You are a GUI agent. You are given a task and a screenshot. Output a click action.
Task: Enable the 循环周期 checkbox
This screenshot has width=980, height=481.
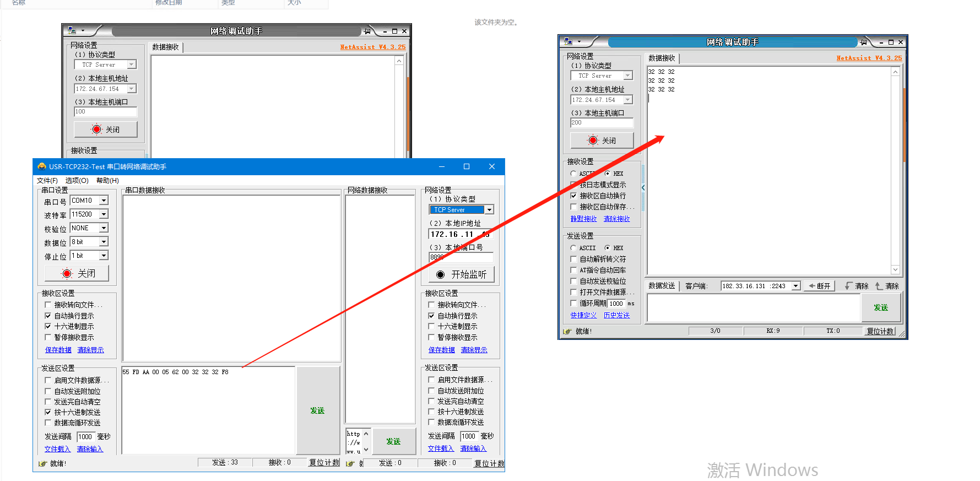coord(573,303)
